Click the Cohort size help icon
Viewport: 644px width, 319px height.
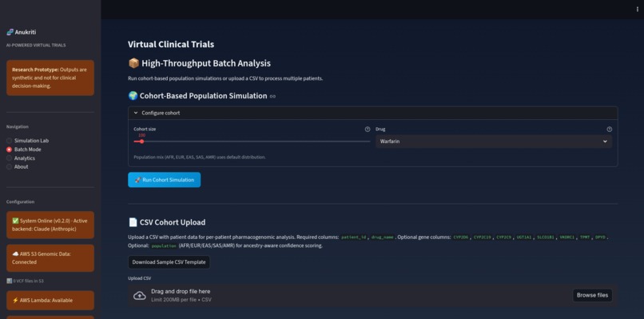point(368,129)
